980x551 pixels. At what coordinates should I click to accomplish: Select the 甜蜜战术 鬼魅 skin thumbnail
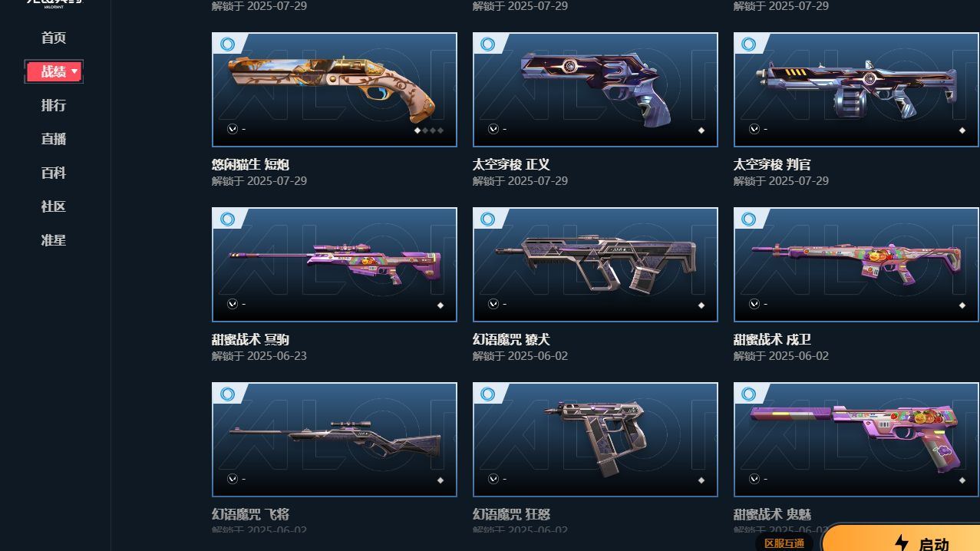click(x=856, y=440)
